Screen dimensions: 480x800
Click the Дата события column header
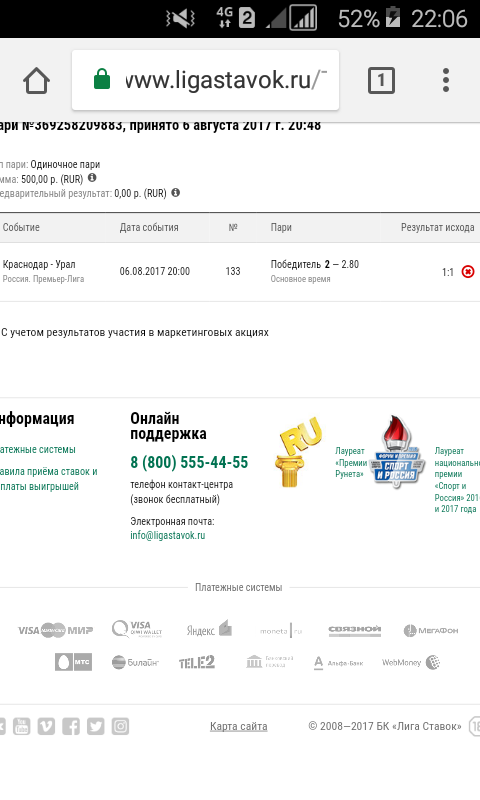click(x=149, y=228)
